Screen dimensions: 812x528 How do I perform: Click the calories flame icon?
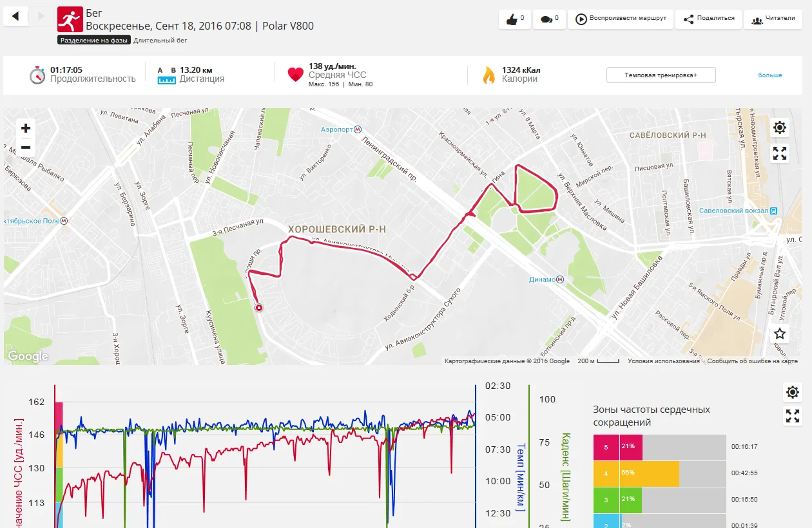(x=489, y=75)
